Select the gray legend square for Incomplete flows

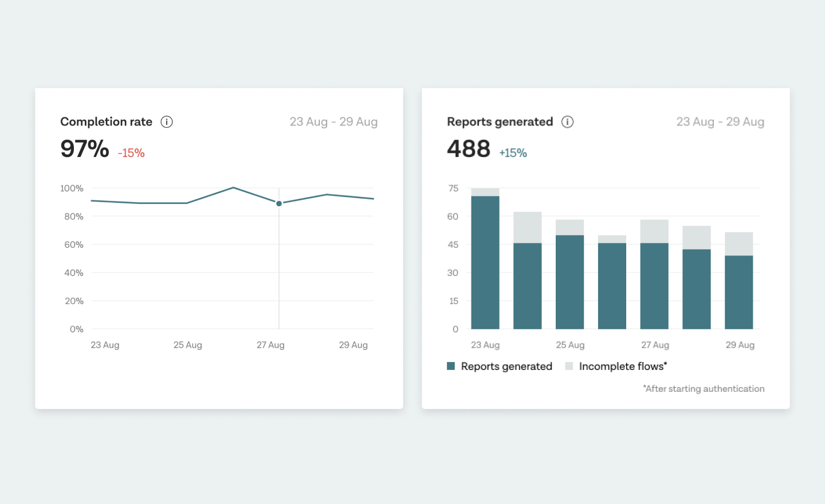click(x=568, y=366)
